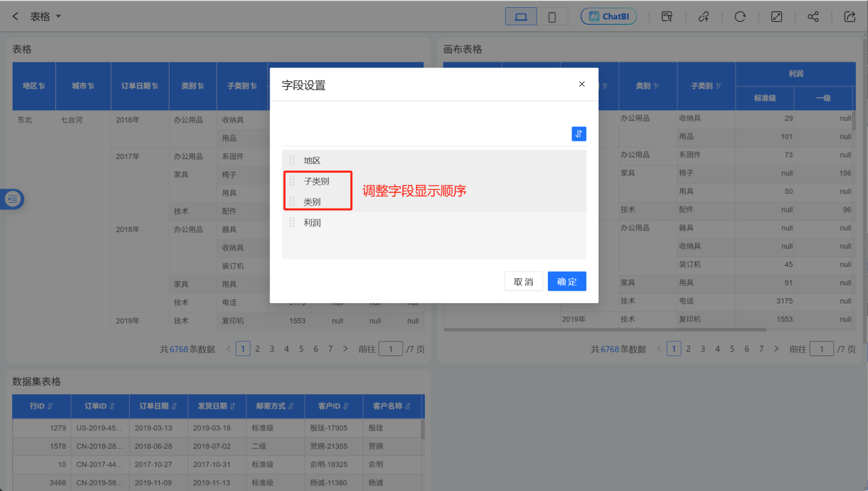The image size is (868, 491).
Task: Open the left sidebar panel handle
Action: [12, 199]
